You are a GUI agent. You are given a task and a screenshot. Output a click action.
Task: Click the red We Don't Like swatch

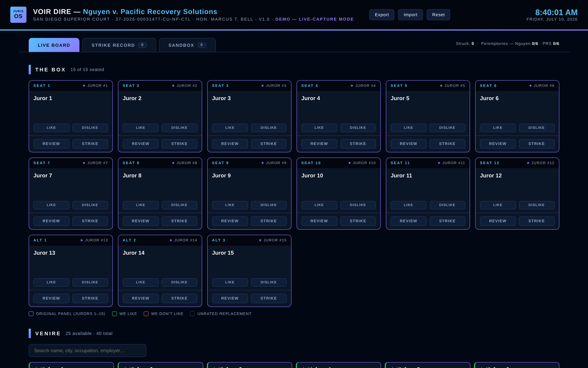146,314
